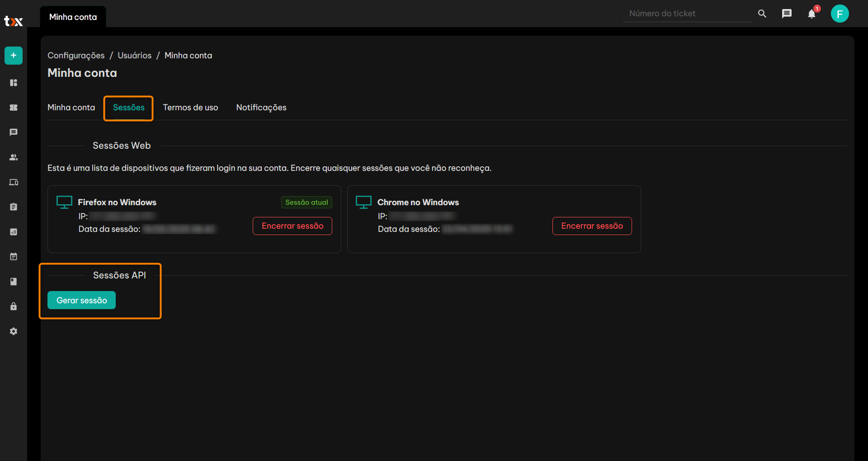Image resolution: width=868 pixels, height=461 pixels.
Task: Open the messages icon in top bar
Action: (x=787, y=14)
